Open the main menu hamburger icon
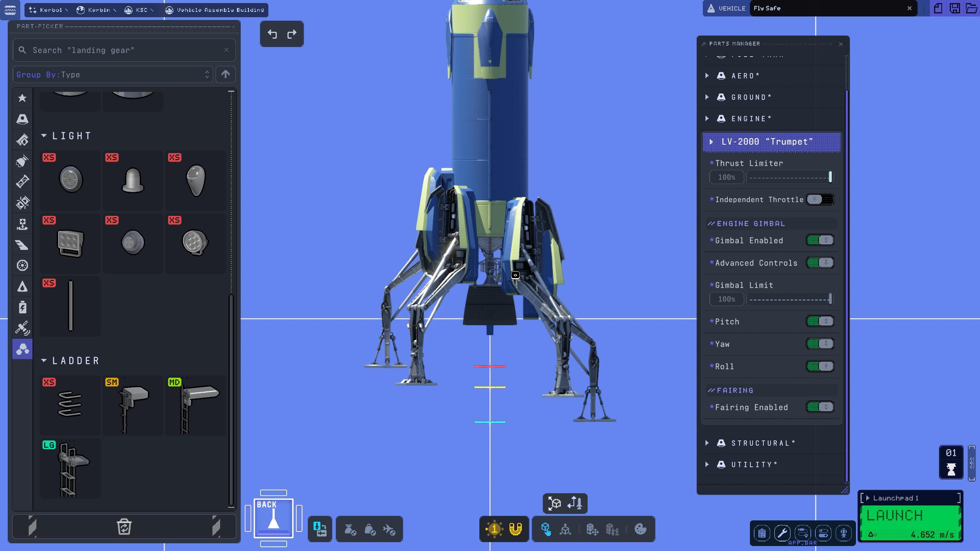The image size is (980, 551). pos(10,9)
